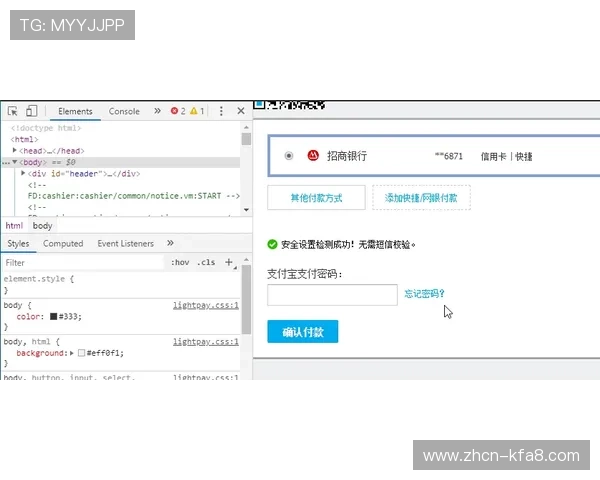Click the #eff0f1 background color swatch
Image resolution: width=600 pixels, height=480 pixels.
coord(81,353)
